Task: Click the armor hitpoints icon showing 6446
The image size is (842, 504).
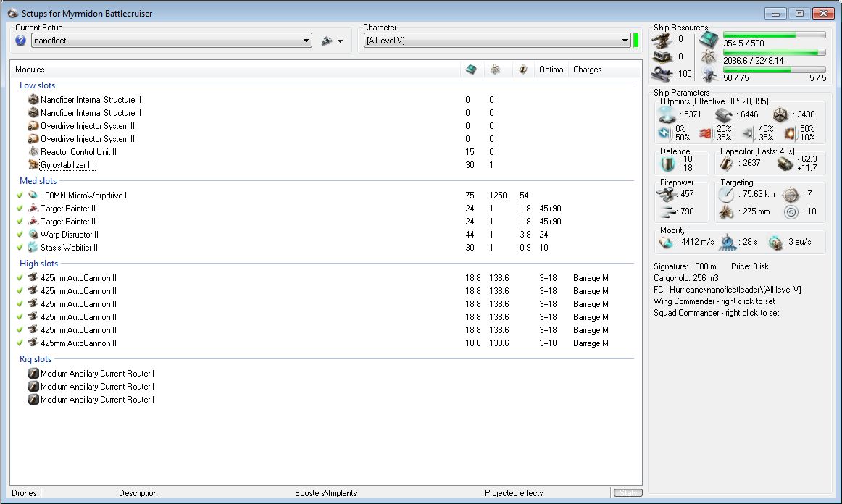Action: 723,114
